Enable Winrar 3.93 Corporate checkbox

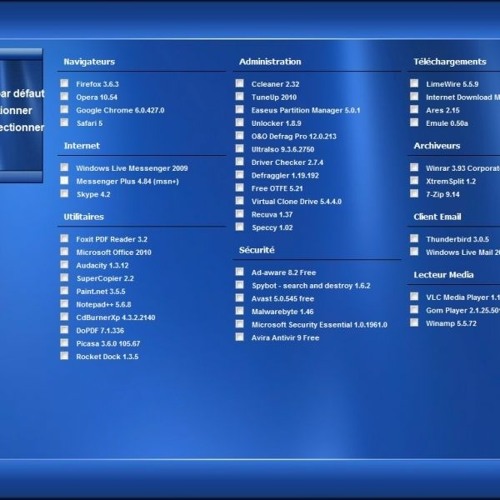pos(414,167)
